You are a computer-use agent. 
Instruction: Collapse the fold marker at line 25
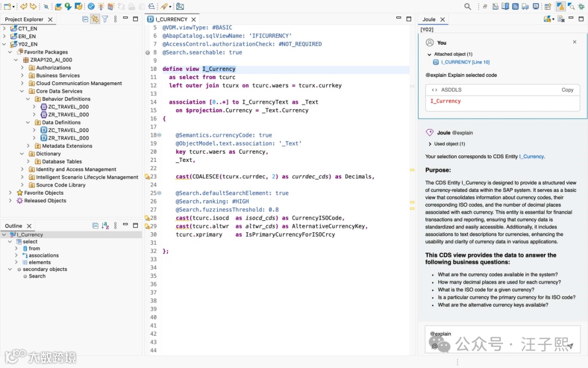pyautogui.click(x=160, y=193)
